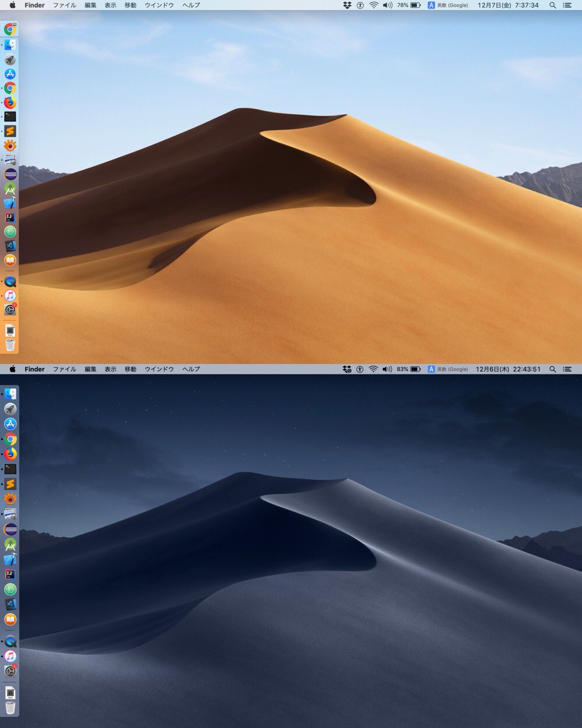582x728 pixels.
Task: Open Preview app in the dark-mode dock
Action: pos(10,514)
